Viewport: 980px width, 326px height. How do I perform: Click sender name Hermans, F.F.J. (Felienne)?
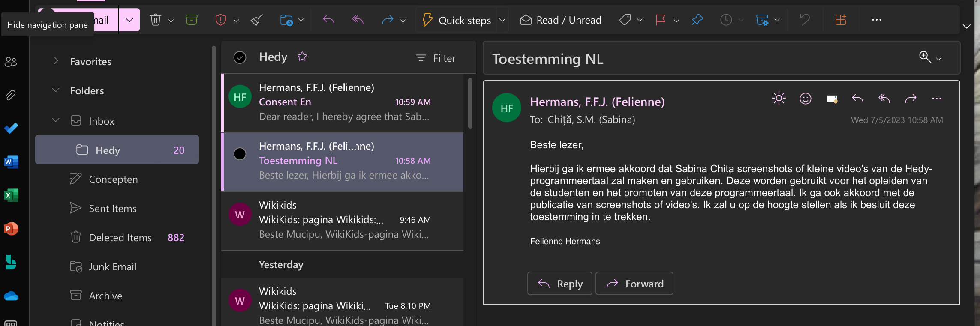click(597, 102)
